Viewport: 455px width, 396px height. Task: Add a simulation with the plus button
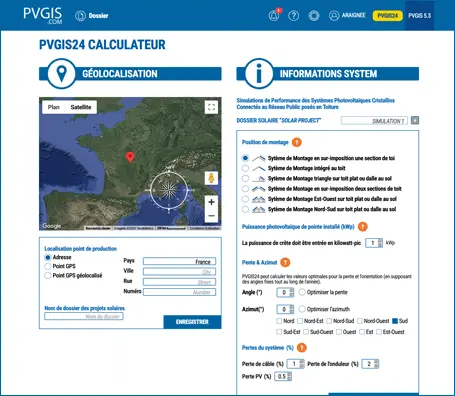(415, 120)
